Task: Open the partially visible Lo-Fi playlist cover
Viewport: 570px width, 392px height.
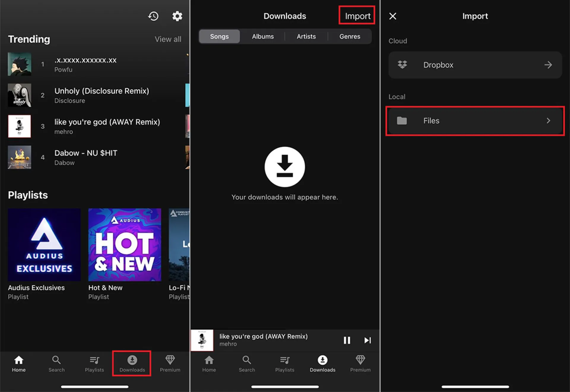Action: pyautogui.click(x=179, y=245)
